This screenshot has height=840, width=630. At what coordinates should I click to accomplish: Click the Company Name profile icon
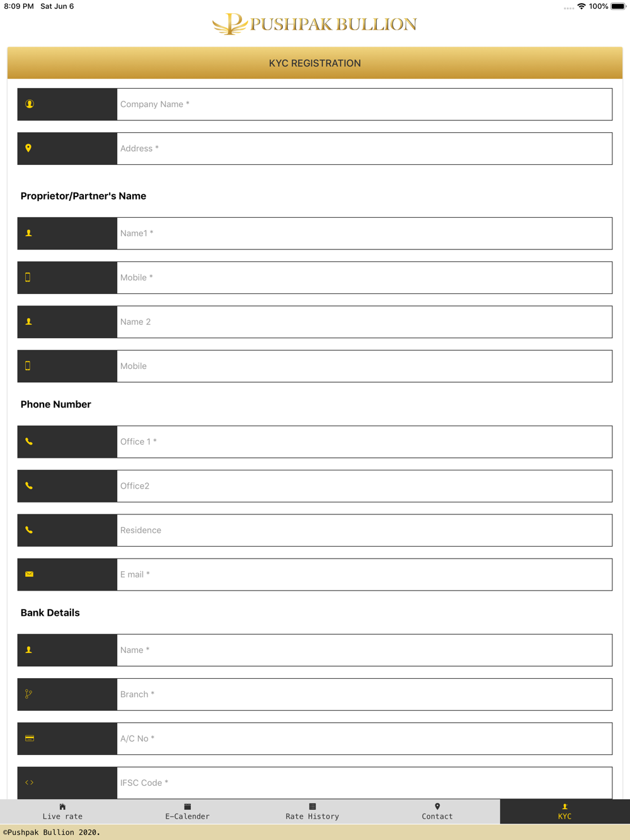(x=30, y=104)
